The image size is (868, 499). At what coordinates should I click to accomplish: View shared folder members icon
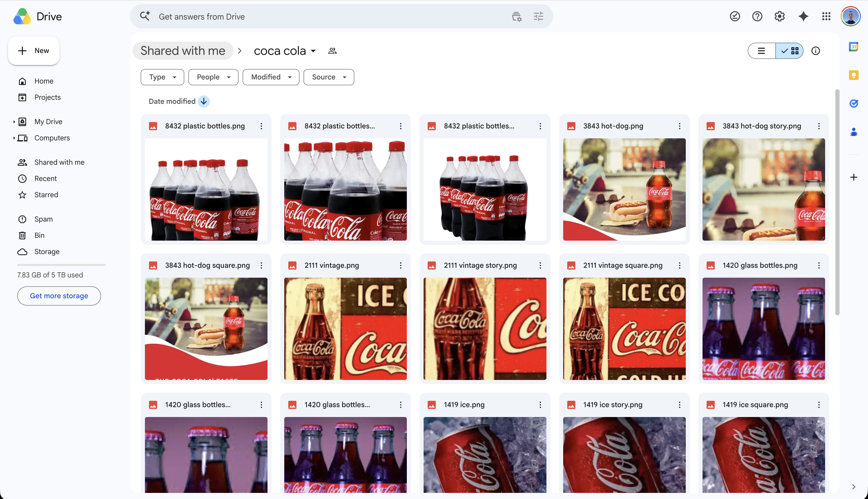click(x=332, y=51)
